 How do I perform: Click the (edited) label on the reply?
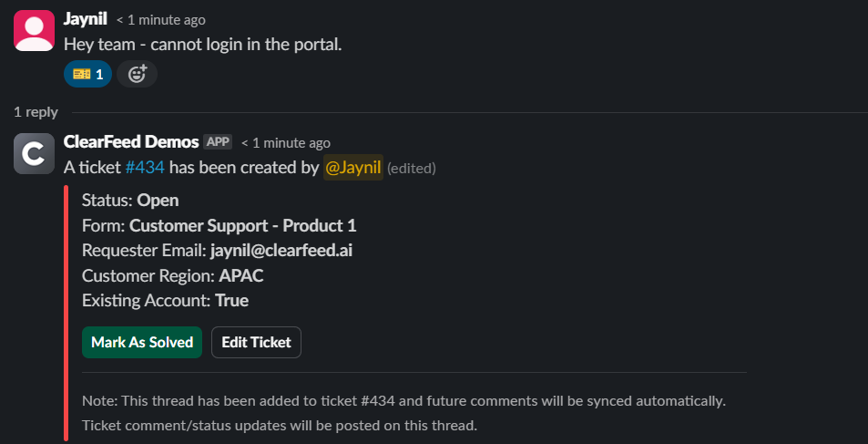coord(412,168)
